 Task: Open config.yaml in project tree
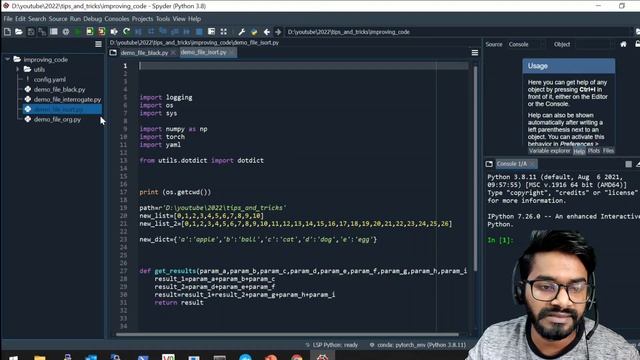pyautogui.click(x=50, y=80)
